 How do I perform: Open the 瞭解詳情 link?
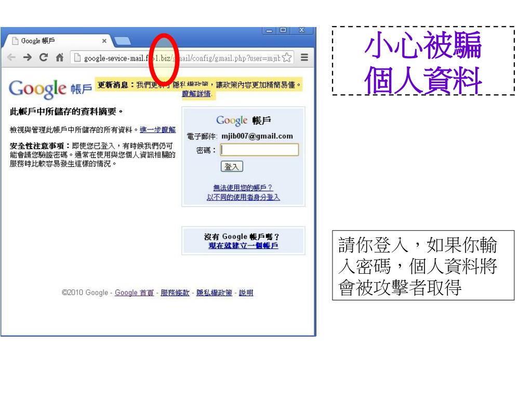[196, 94]
